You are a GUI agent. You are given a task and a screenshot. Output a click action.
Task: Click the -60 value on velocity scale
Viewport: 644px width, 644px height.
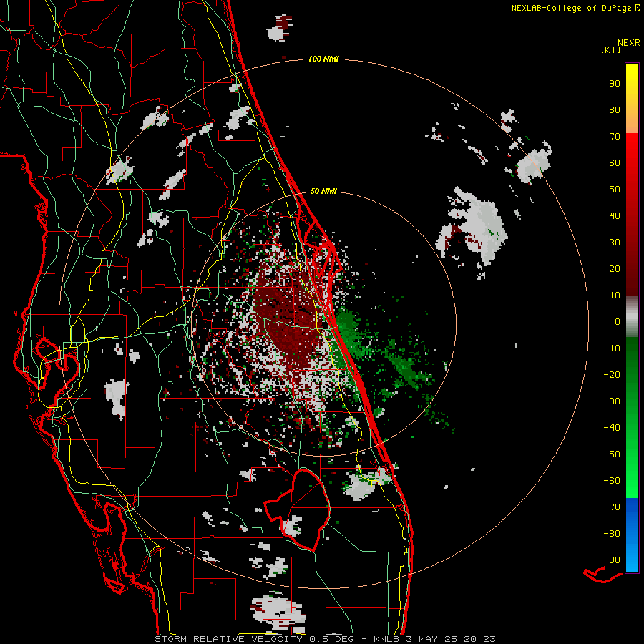[612, 481]
